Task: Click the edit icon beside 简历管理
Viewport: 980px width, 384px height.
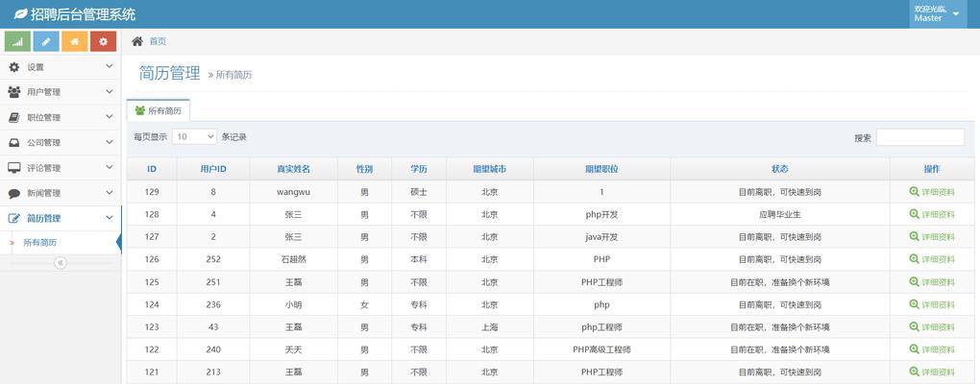Action: [13, 218]
